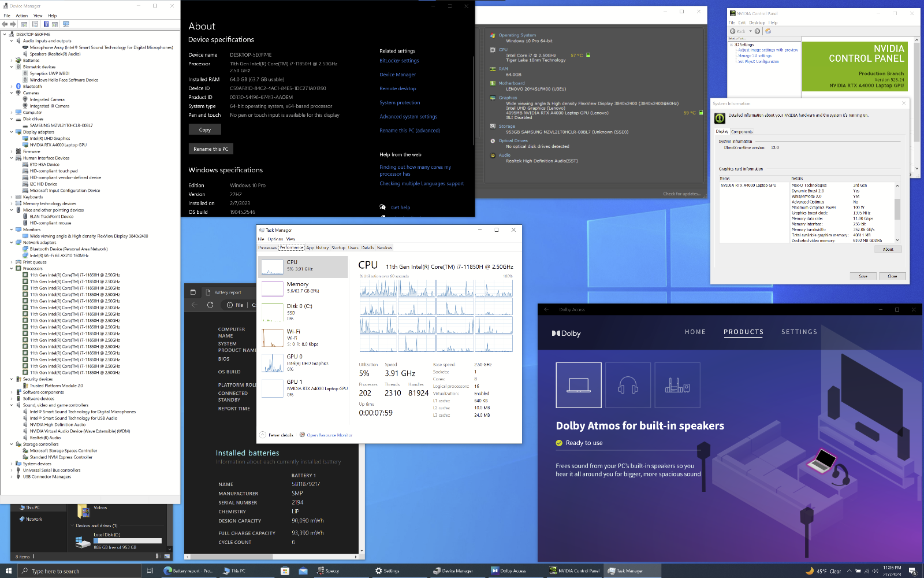
Task: Click the refresh icon in Battery report browser
Action: (210, 305)
